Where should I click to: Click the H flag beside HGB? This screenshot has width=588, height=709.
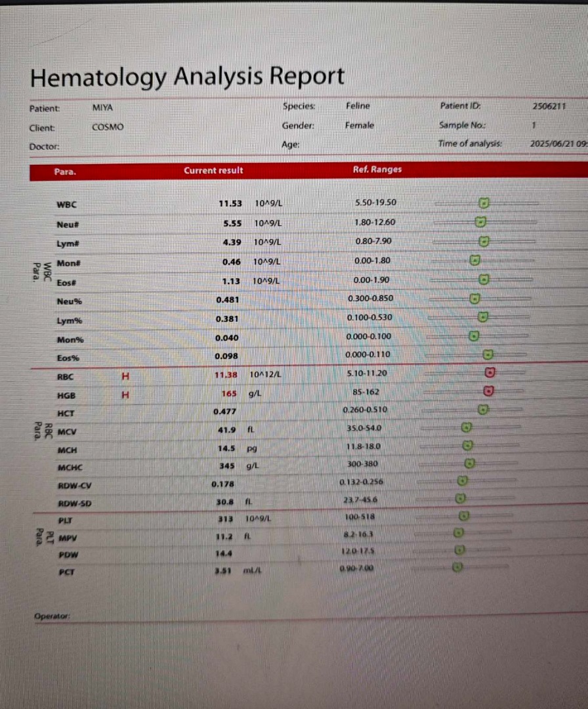(x=125, y=395)
